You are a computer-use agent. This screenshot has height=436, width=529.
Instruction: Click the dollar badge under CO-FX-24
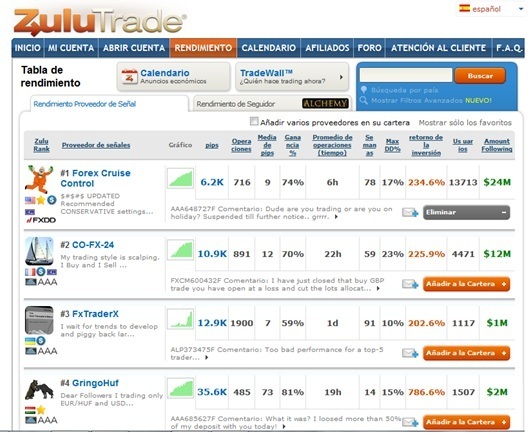(41, 271)
